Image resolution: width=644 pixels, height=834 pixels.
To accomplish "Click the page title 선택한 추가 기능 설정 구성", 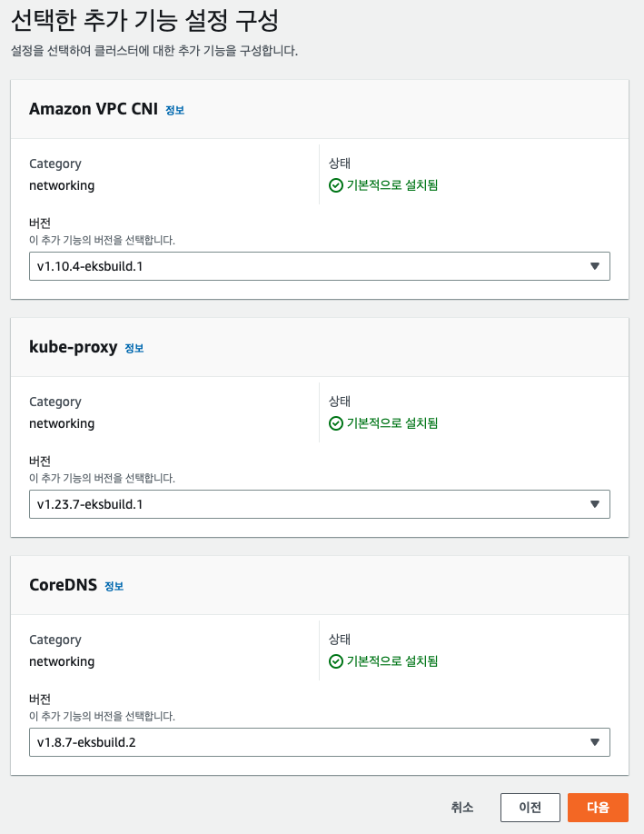I will [144, 20].
